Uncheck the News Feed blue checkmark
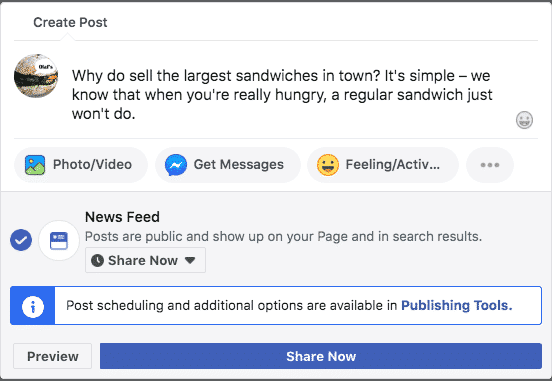Image resolution: width=552 pixels, height=381 pixels. click(x=21, y=240)
